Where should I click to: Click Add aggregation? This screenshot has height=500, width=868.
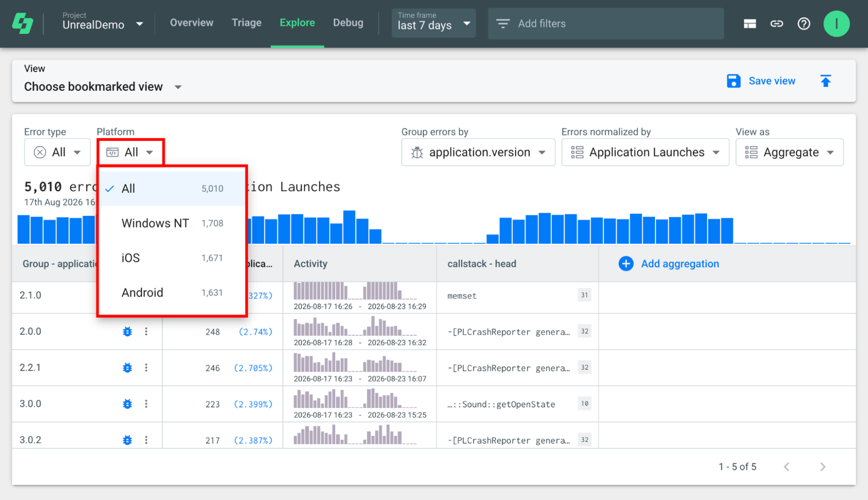click(680, 264)
